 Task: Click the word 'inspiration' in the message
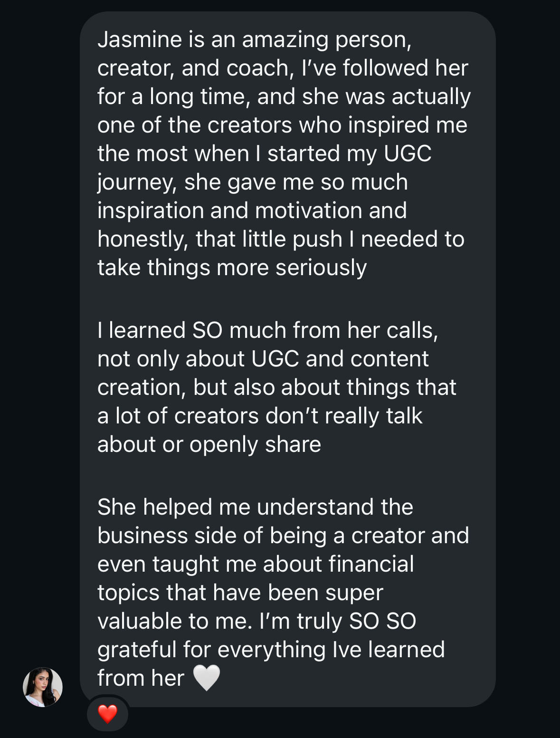tap(151, 211)
